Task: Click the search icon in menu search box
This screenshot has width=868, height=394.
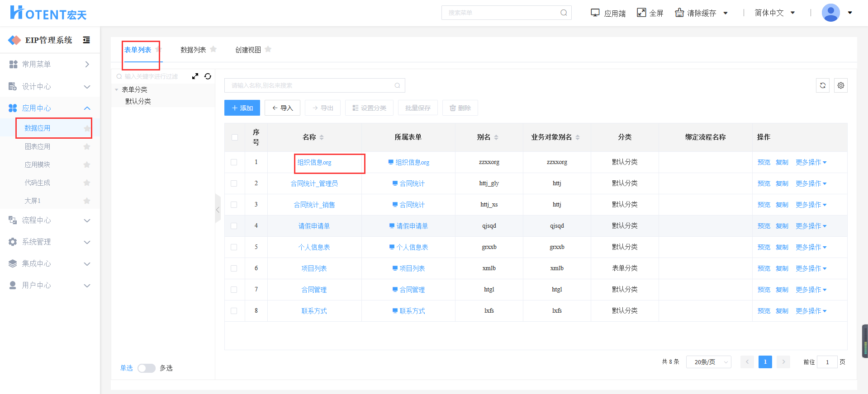Action: click(564, 13)
